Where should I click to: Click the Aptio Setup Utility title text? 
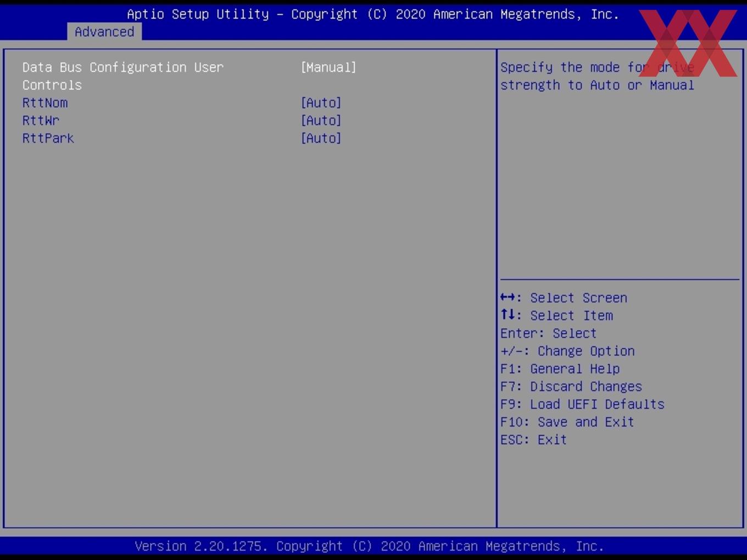coord(373,14)
